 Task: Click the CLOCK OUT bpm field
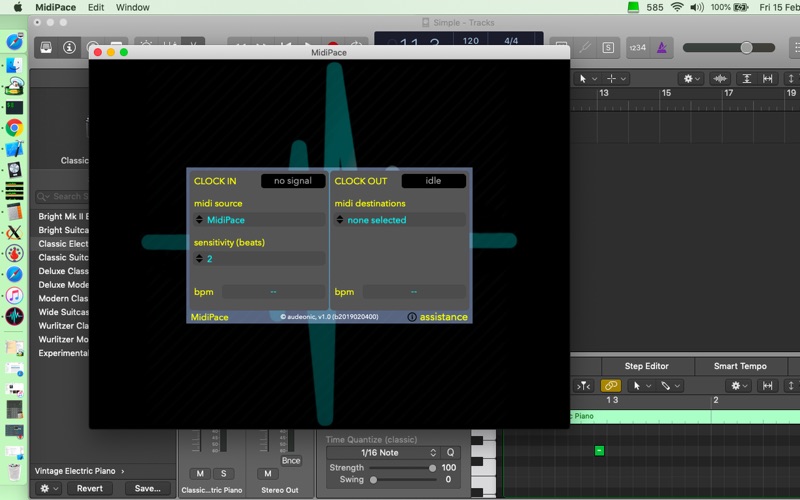[414, 292]
